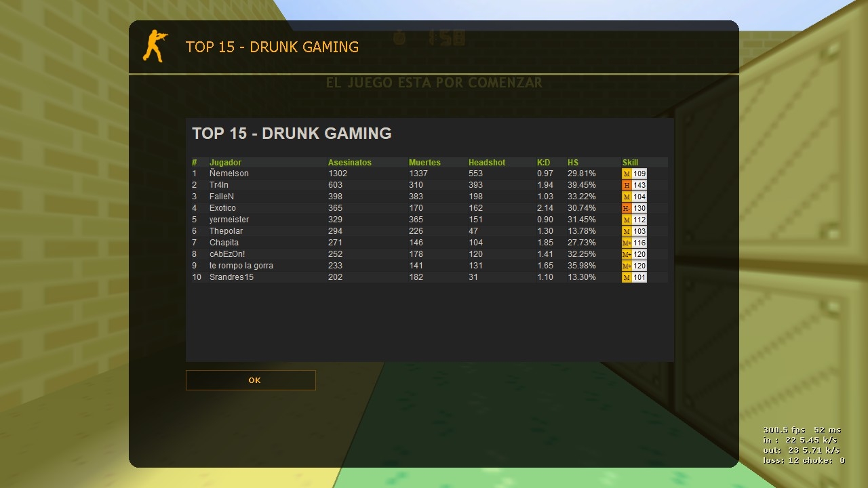Click Srandres15's skill badge showing 101
Image resolution: width=868 pixels, height=488 pixels.
point(634,278)
